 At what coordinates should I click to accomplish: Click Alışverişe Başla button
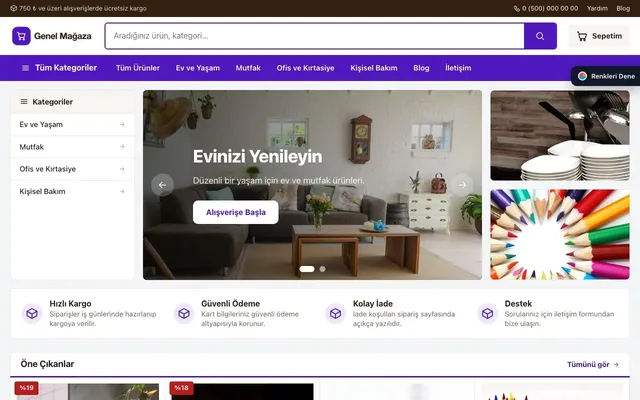pyautogui.click(x=236, y=212)
